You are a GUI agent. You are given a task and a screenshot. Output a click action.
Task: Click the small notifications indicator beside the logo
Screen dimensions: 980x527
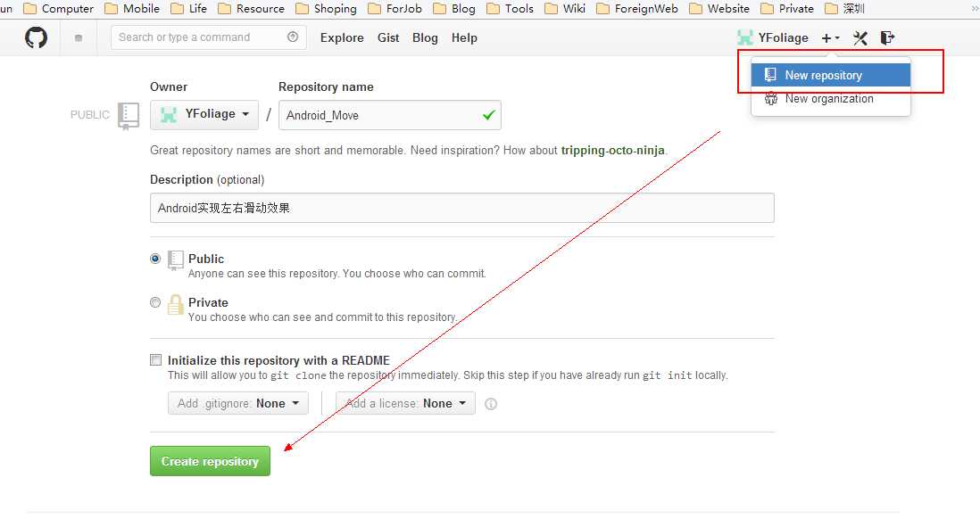[x=79, y=38]
